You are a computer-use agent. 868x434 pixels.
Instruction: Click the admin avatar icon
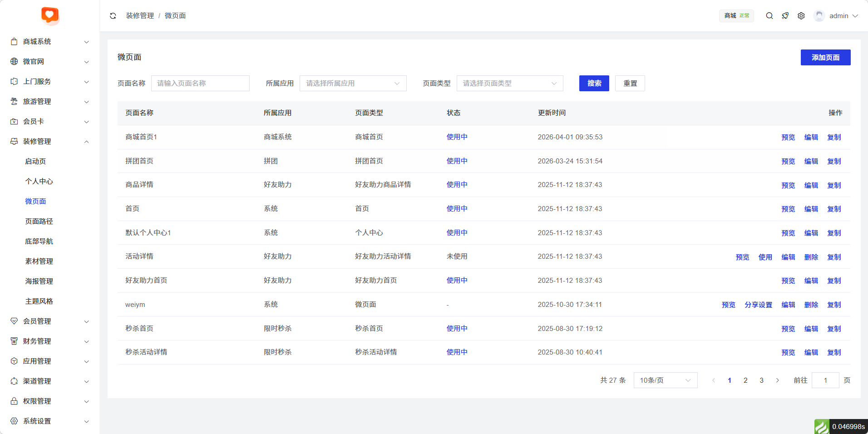coord(819,16)
